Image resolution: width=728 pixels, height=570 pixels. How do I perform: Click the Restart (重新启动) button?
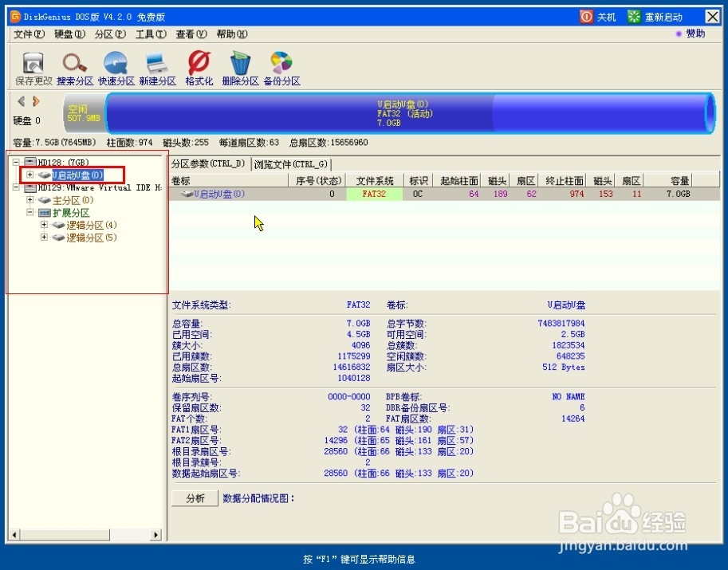[655, 18]
